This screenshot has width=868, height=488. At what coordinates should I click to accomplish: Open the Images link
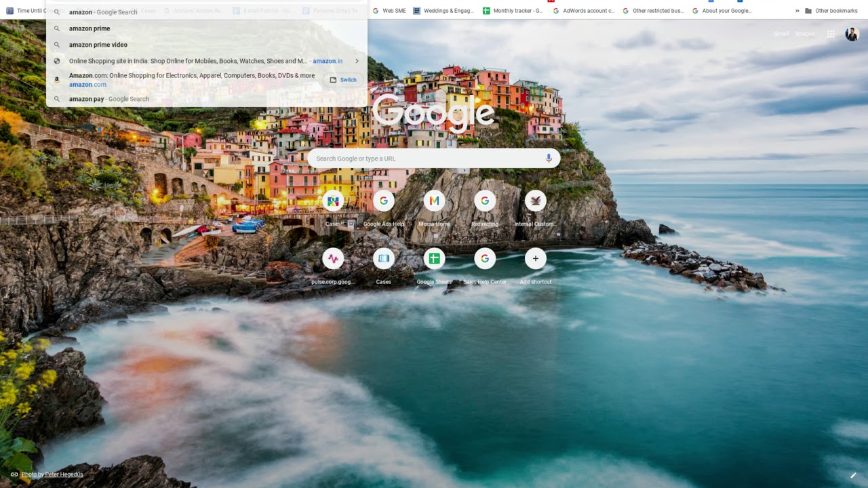[x=805, y=34]
